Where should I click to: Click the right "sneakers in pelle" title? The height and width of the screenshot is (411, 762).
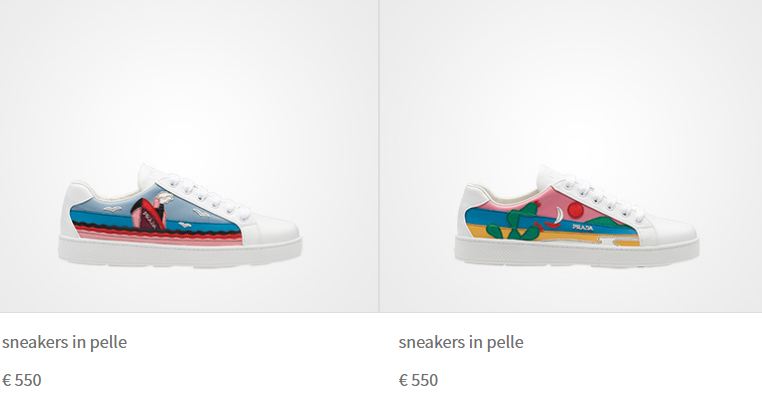point(461,342)
